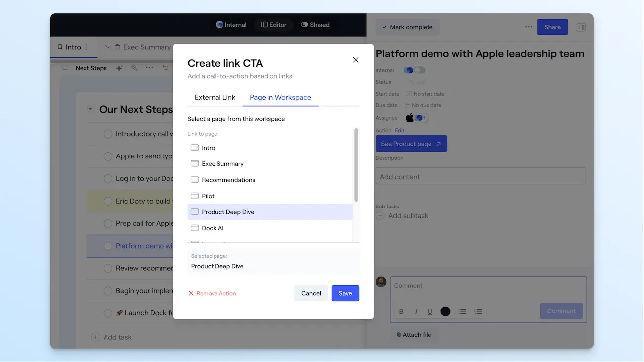The image size is (644, 362).
Task: Cancel the link CTA dialog
Action: click(311, 293)
